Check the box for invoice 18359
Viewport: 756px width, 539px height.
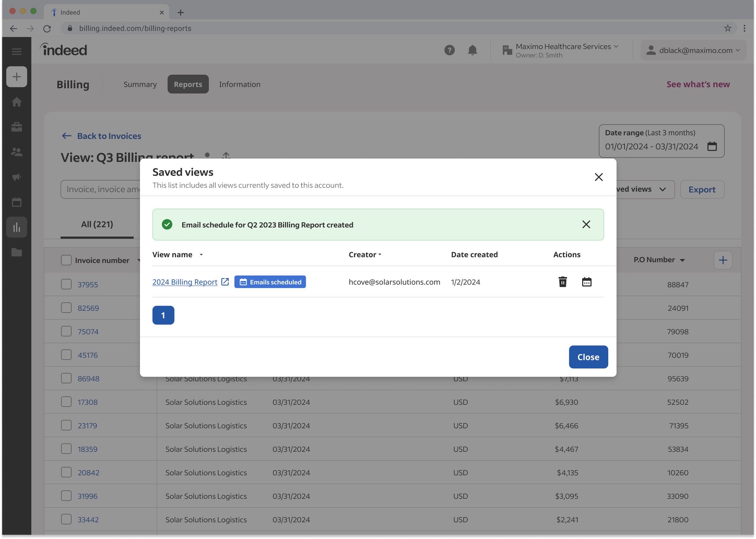click(66, 449)
